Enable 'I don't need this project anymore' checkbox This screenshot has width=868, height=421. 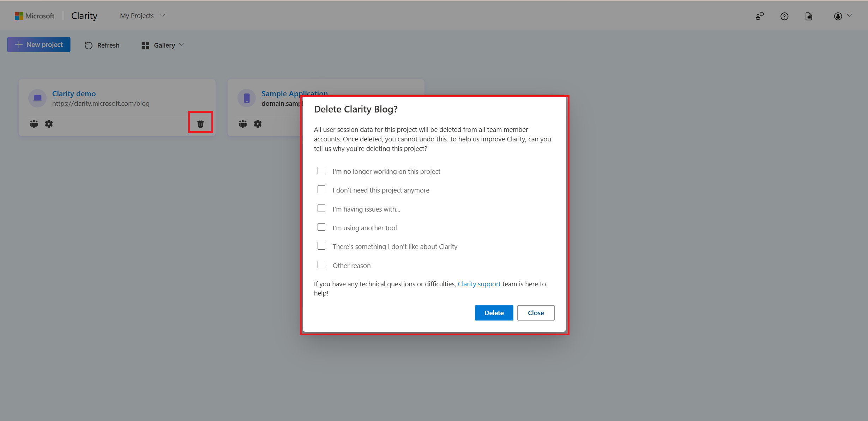(x=321, y=190)
